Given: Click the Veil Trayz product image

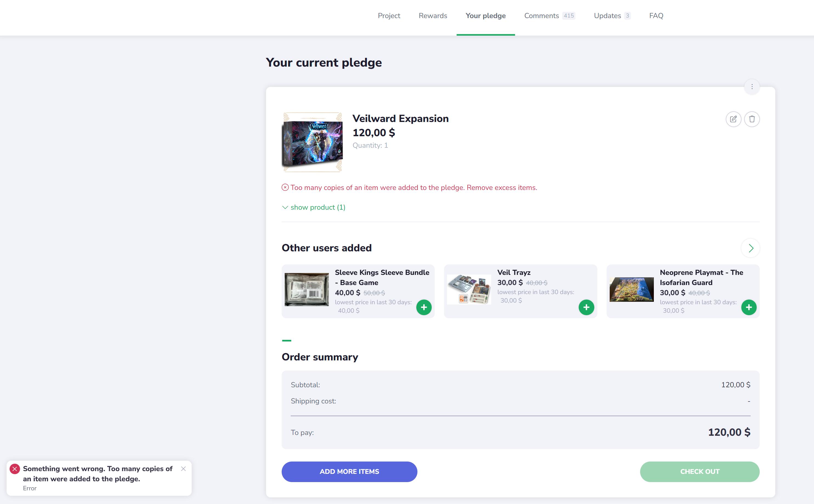Looking at the screenshot, I should pos(468,289).
